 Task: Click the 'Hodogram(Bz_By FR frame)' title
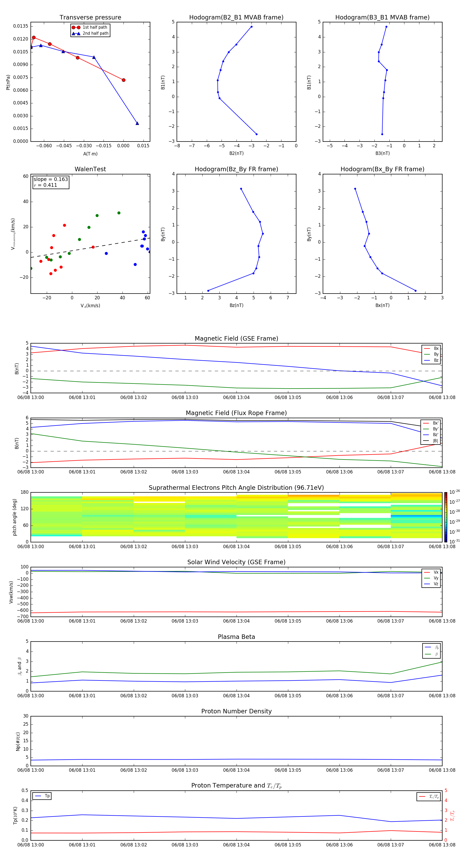(236, 169)
